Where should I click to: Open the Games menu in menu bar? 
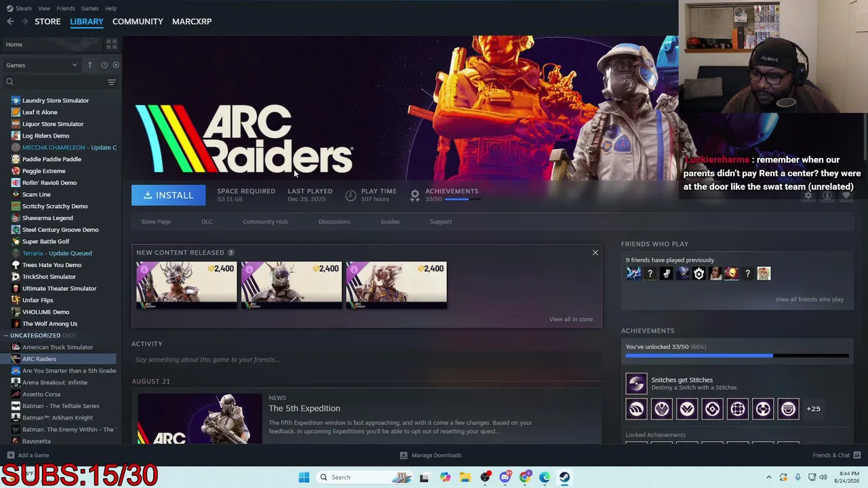pos(90,8)
